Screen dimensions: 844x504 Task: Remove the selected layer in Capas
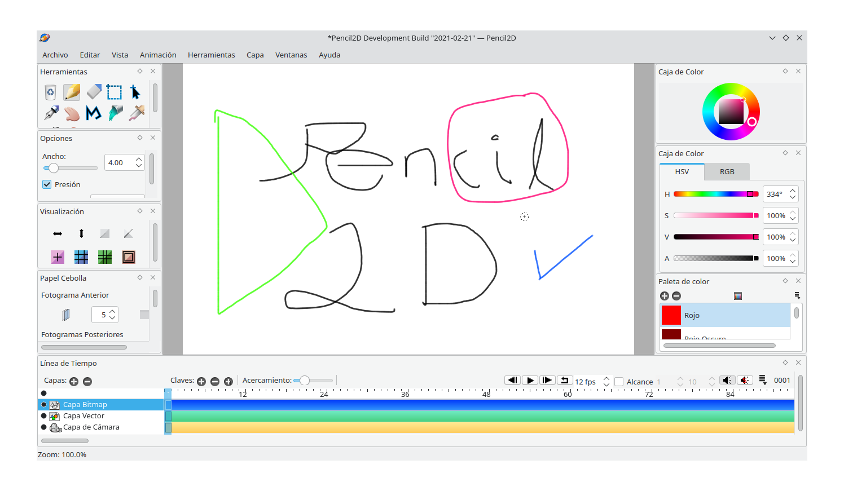coord(87,382)
